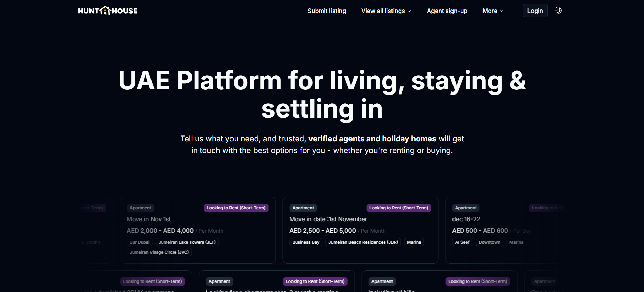Screen dimensions: 644x292
Task: Click the Jumeirah Lake Towers (JLT) tag
Action: coord(187,242)
